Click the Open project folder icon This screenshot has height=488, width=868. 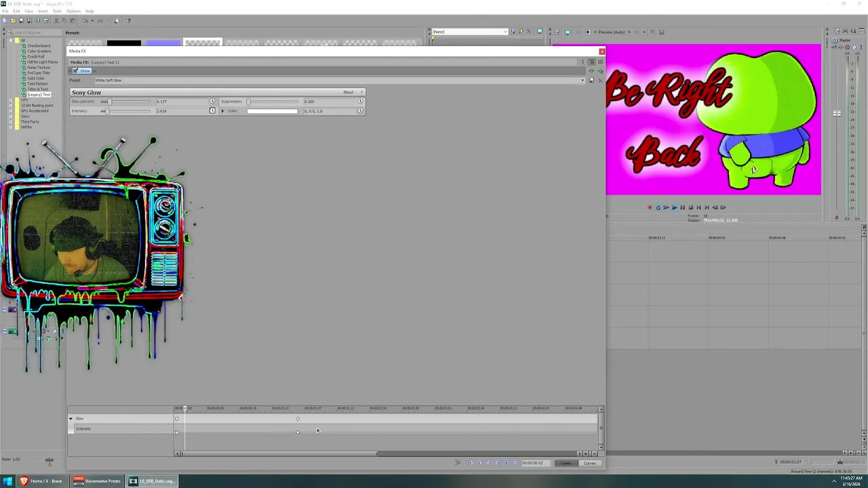coord(13,20)
